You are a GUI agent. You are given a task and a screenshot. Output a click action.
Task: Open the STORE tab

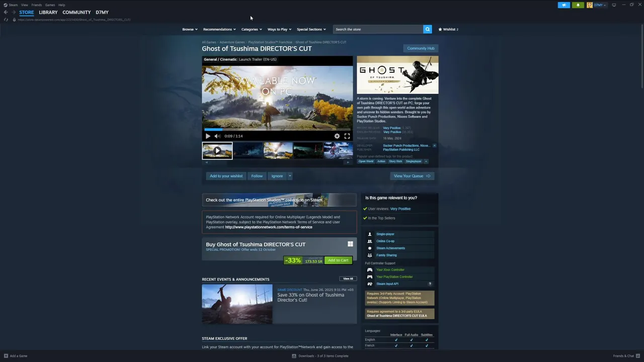click(27, 12)
